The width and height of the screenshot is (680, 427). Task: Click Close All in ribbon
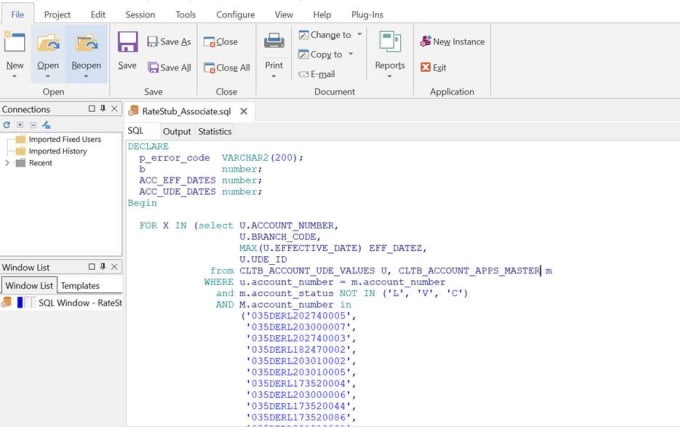tap(227, 68)
